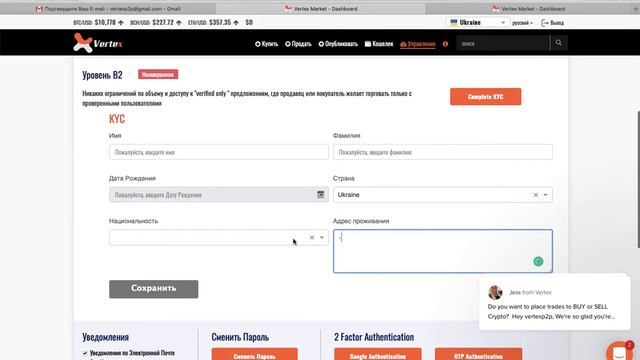Clear the Страна Ukraine selection
Image resolution: width=640 pixels, height=360 pixels.
pyautogui.click(x=536, y=195)
